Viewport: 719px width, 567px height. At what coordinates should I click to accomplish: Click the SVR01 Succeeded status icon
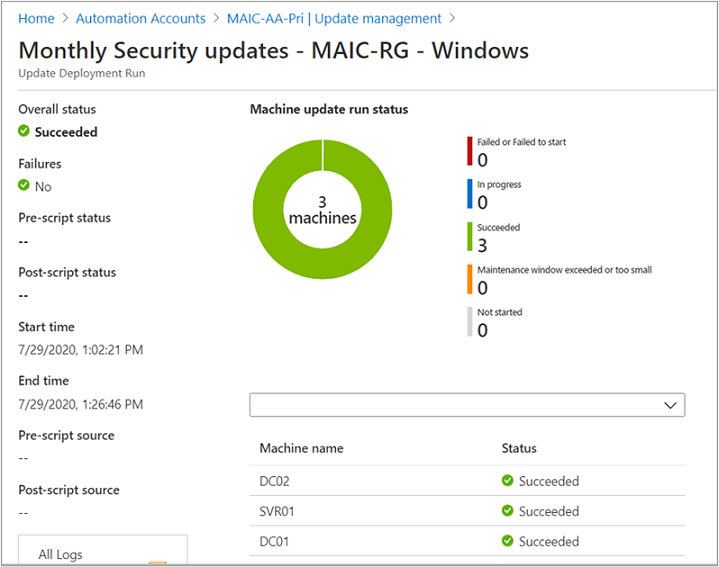click(x=508, y=511)
